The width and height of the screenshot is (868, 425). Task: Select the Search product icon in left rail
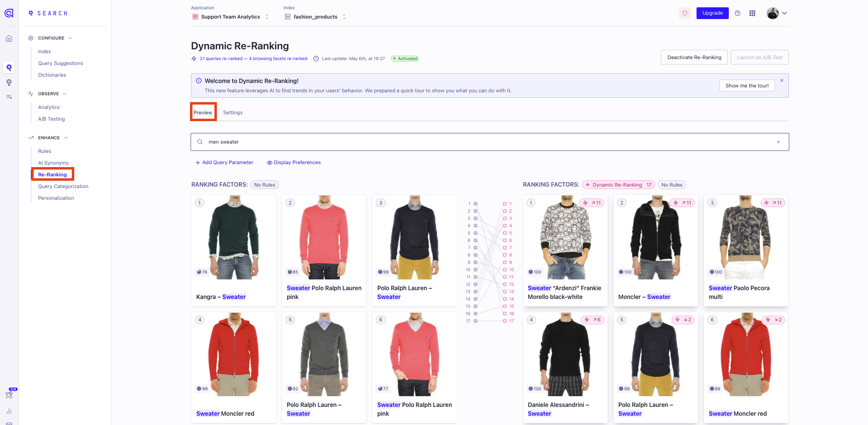pos(9,67)
